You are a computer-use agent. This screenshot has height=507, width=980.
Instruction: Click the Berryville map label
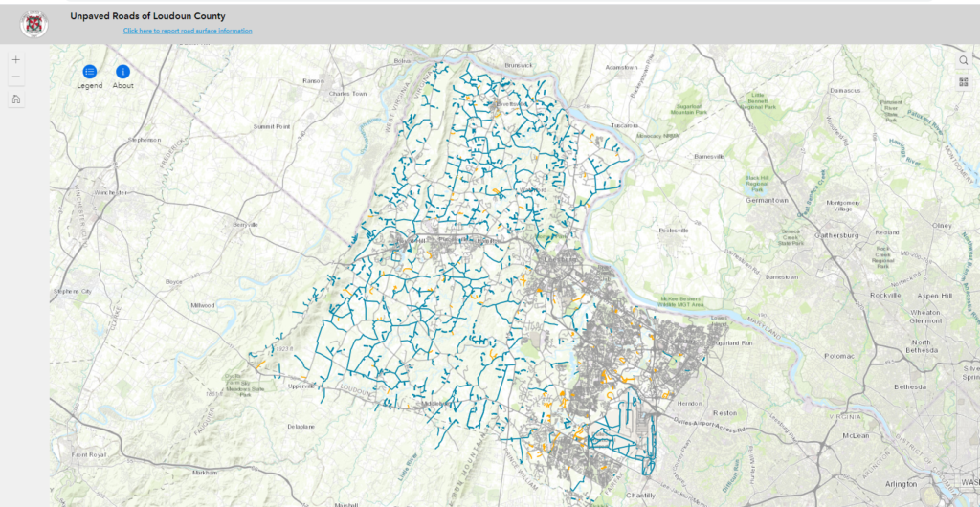coord(245,224)
